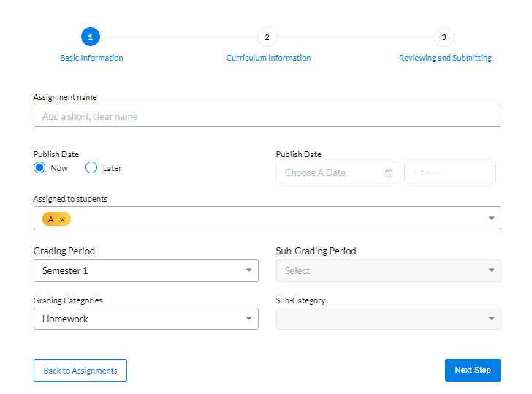The image size is (532, 394).
Task: Open the Grading Period Semester 1 dropdown
Action: (x=146, y=270)
